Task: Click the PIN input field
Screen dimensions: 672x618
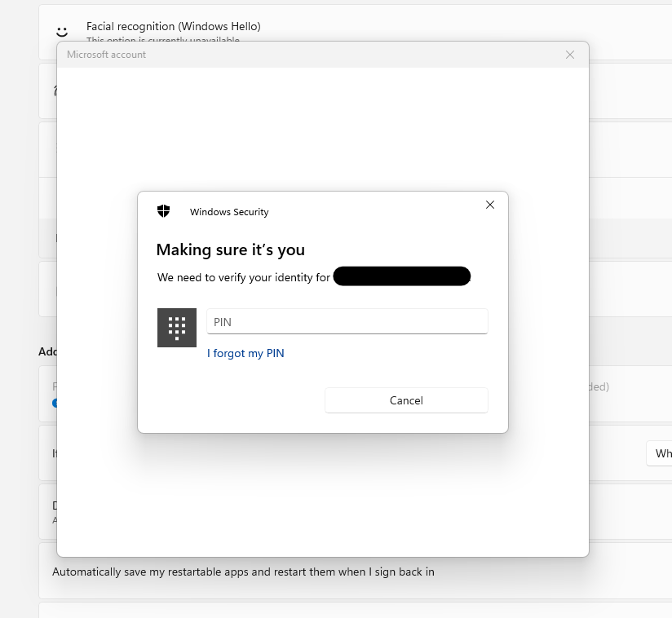Action: coord(347,321)
